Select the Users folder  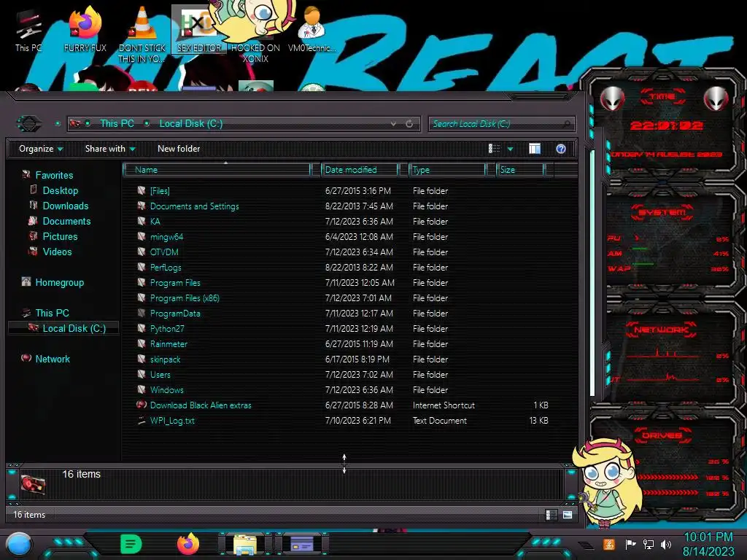coord(160,374)
